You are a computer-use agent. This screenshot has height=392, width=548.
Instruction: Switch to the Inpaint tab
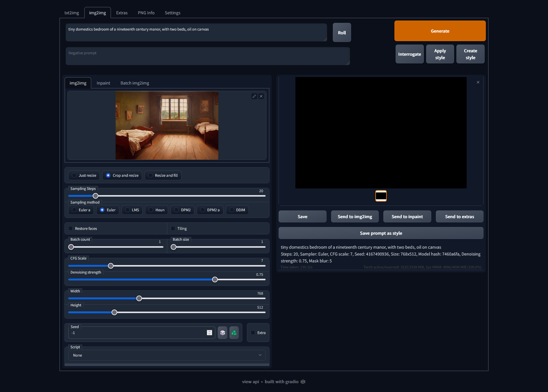point(103,83)
